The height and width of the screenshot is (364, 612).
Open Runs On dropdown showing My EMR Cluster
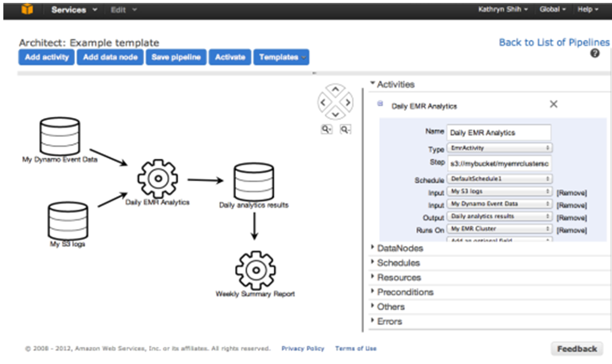[x=499, y=228]
